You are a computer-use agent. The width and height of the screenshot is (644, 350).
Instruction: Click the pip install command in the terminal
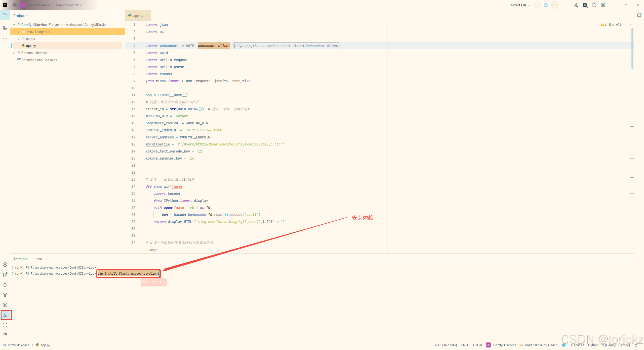tap(128, 273)
